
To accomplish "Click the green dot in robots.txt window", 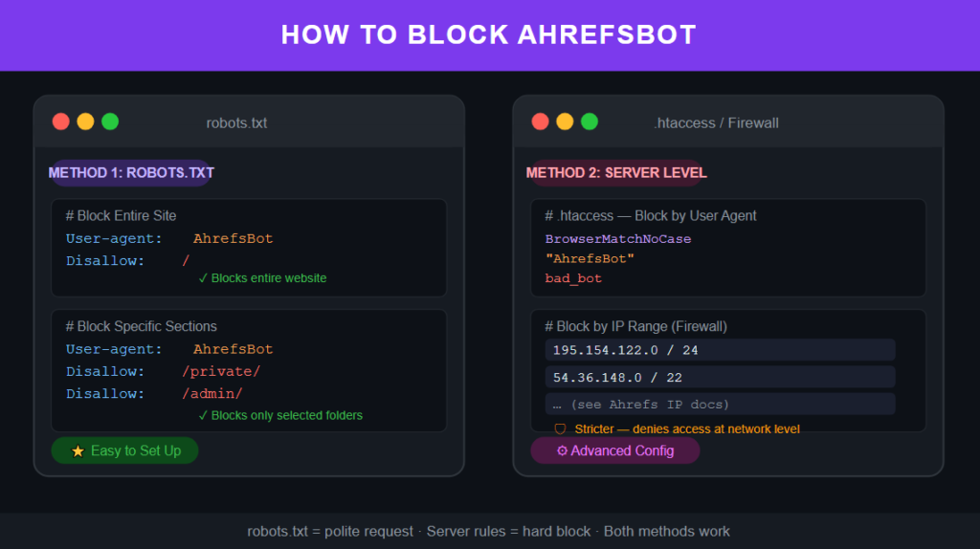I will pyautogui.click(x=110, y=121).
